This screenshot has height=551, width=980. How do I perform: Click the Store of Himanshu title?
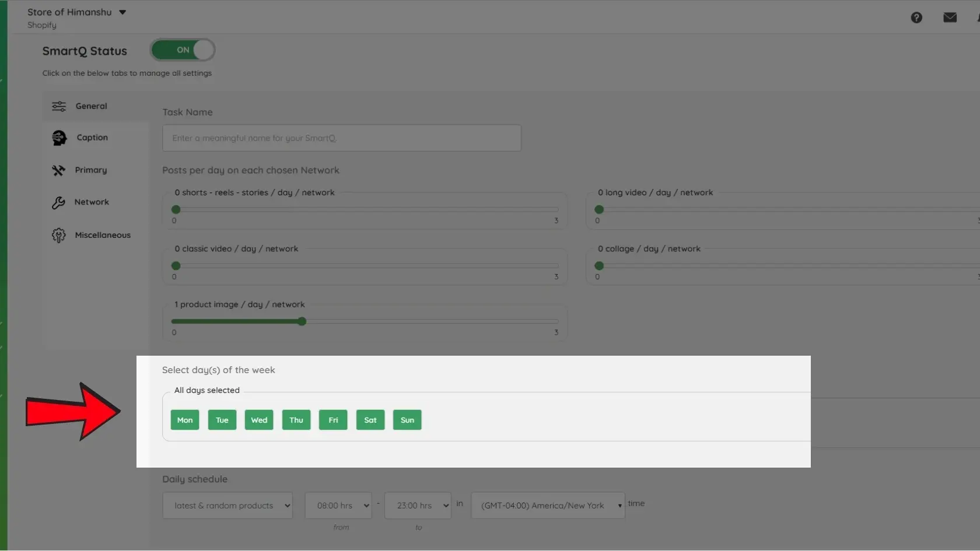pos(69,12)
